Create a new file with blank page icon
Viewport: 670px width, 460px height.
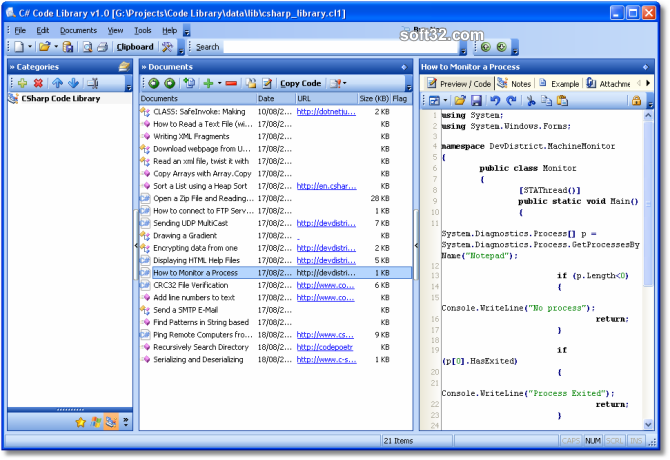pos(19,47)
